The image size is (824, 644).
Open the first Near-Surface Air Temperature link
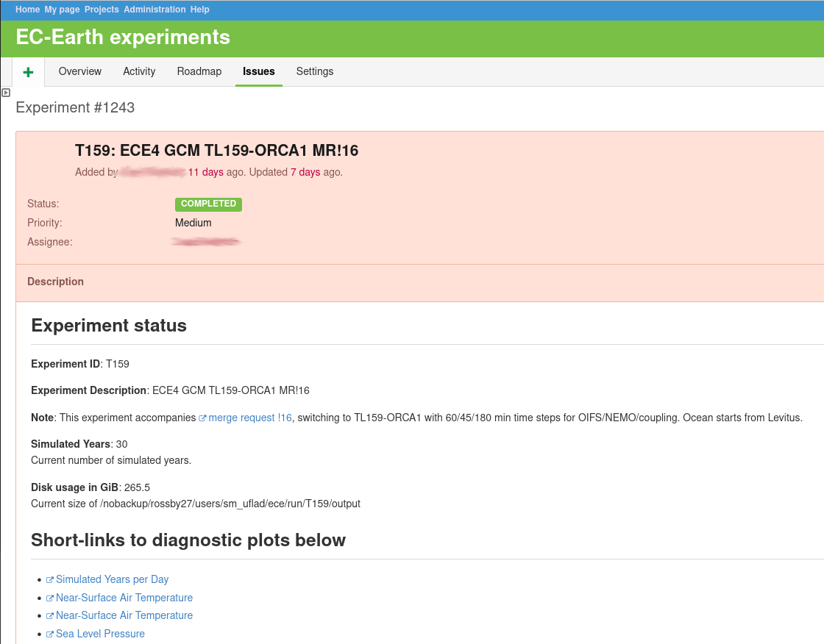click(124, 598)
